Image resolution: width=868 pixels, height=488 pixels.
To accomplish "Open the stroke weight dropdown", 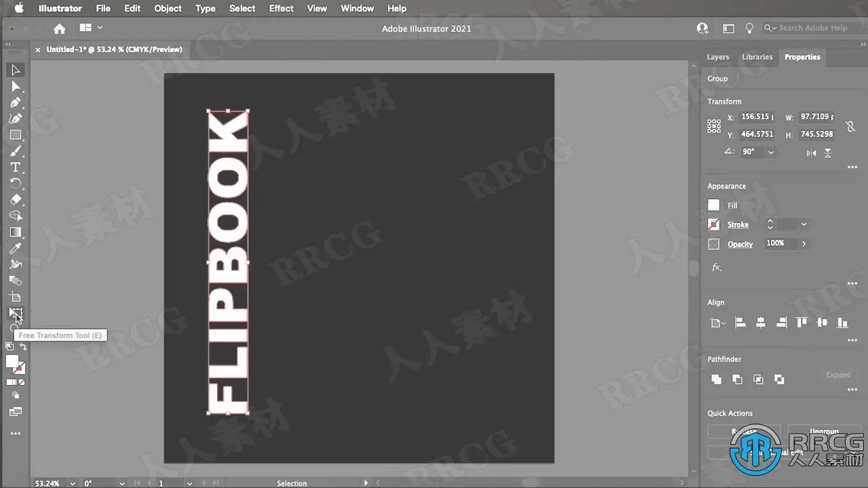I will (x=804, y=224).
